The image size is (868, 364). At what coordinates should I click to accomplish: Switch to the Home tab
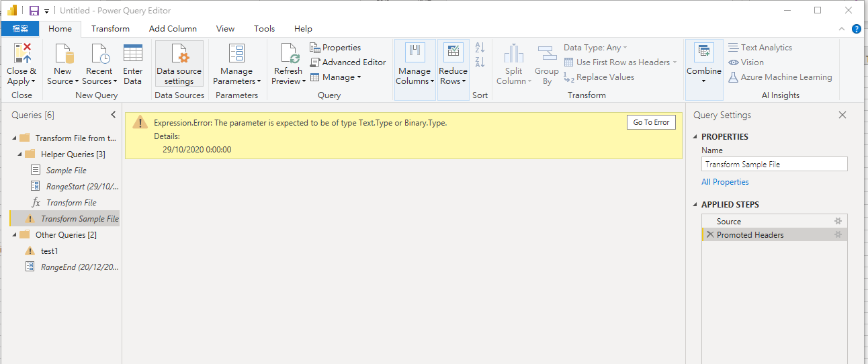60,29
